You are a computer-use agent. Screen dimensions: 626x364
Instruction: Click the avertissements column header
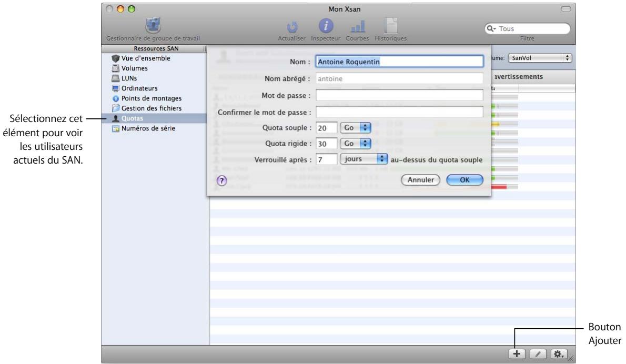pyautogui.click(x=518, y=77)
